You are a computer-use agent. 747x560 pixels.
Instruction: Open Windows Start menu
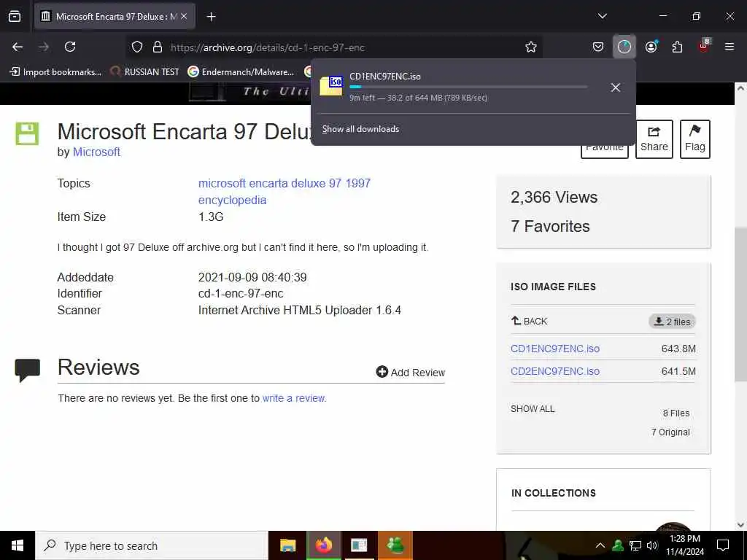pos(18,545)
